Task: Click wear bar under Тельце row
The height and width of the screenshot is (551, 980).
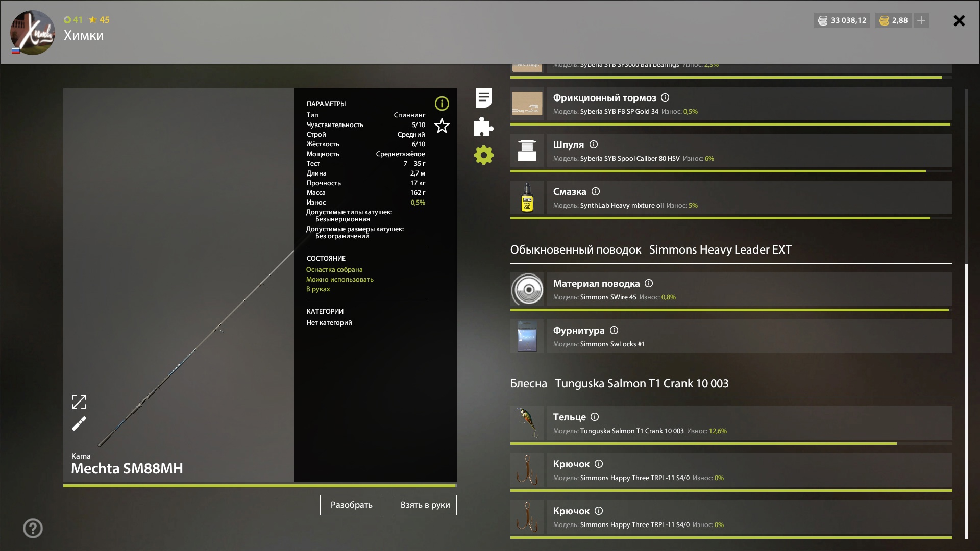Action: (731, 443)
